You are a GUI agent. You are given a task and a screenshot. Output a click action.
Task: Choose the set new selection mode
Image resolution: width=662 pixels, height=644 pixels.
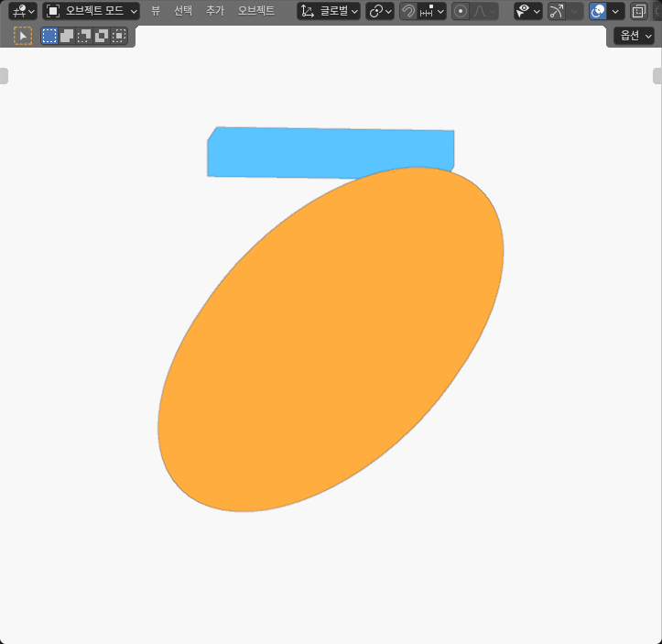pos(49,36)
